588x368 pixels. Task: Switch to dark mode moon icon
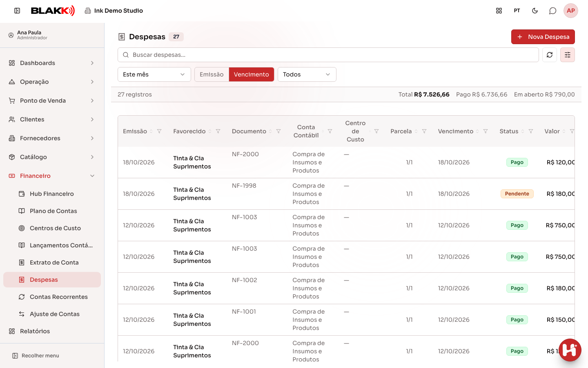click(535, 11)
